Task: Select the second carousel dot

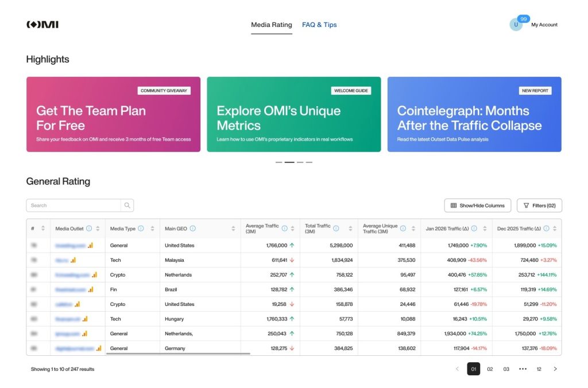Action: (290, 162)
